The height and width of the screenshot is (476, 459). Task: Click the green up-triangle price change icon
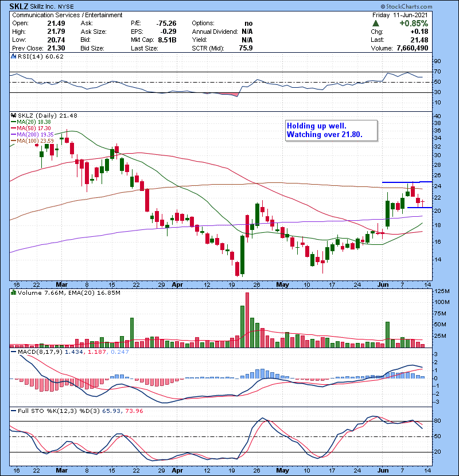(376, 24)
